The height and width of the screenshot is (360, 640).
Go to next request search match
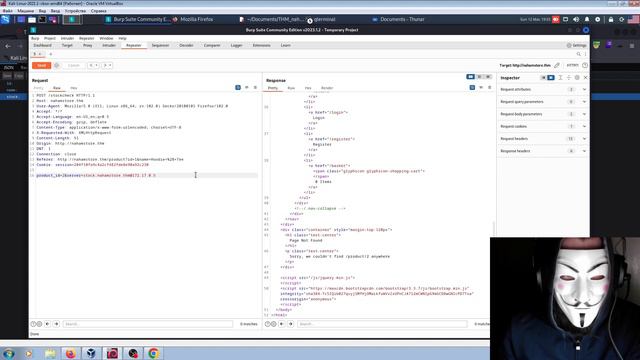pyautogui.click(x=56, y=324)
